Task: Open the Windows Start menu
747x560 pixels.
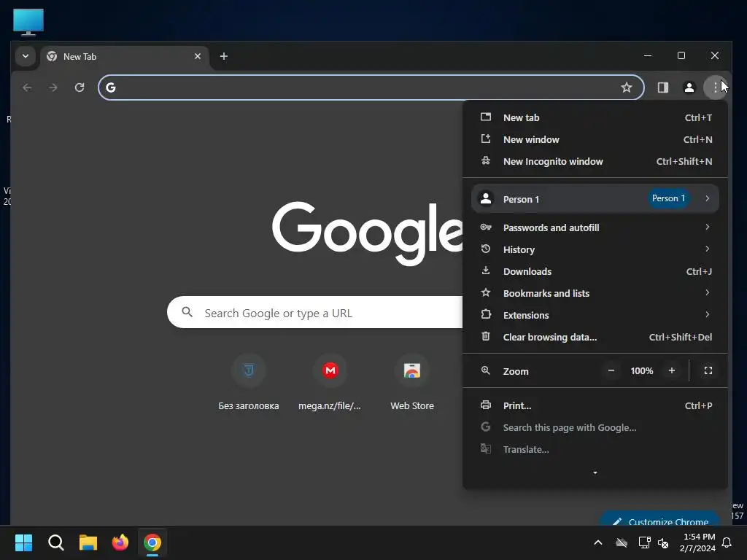Action: coord(23,542)
